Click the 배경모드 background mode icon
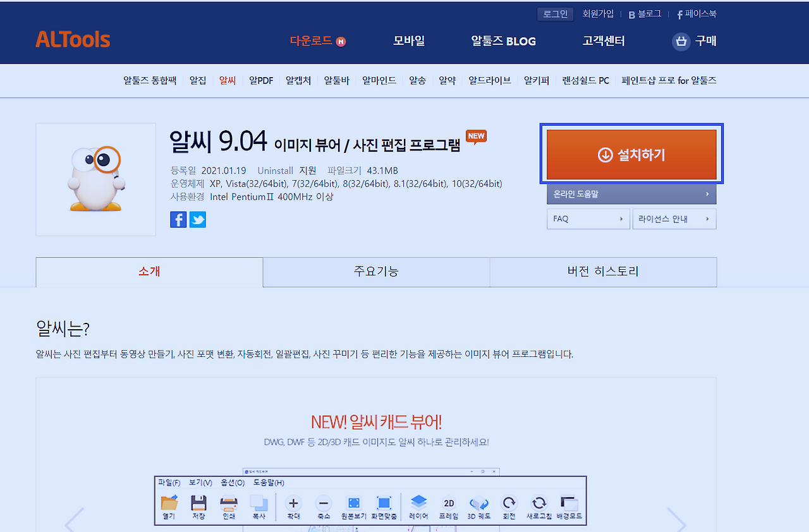Image resolution: width=809 pixels, height=532 pixels. point(569,504)
